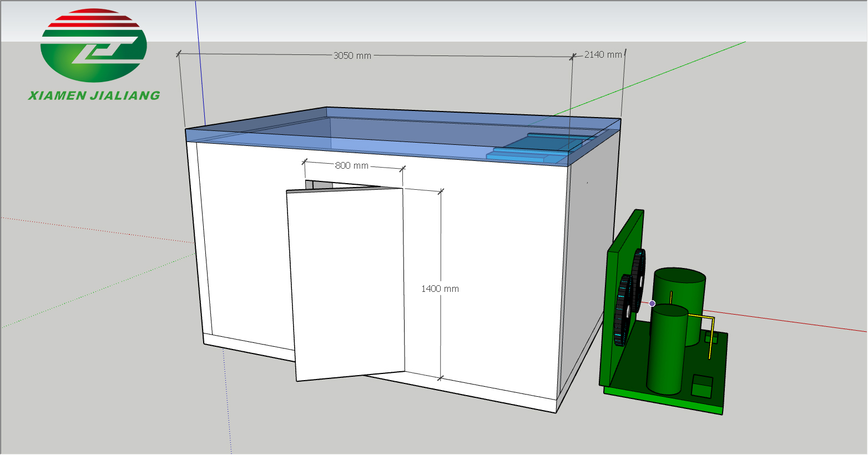Click the purple point beside the fans

coord(652,304)
